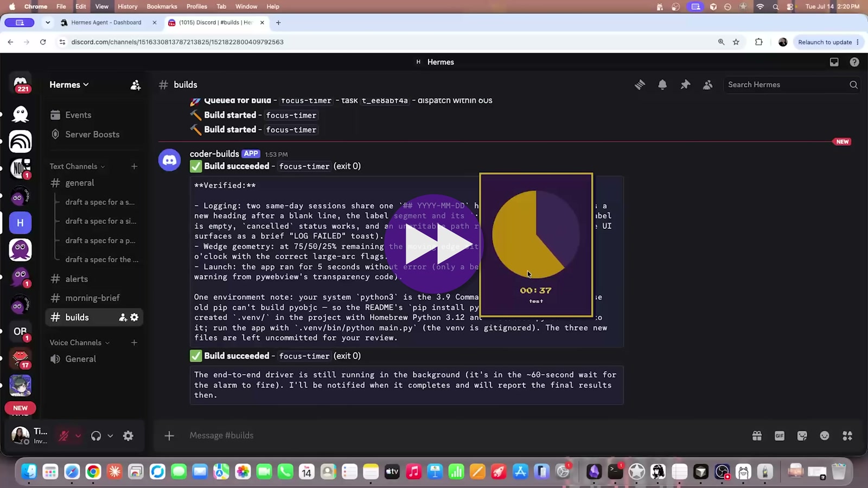Open the History menu in menu bar

(x=127, y=7)
